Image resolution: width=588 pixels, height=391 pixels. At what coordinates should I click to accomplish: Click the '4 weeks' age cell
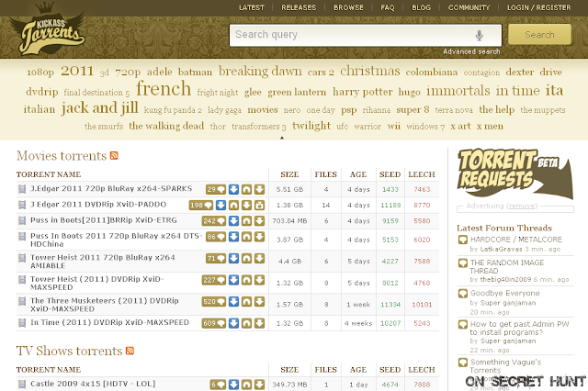tap(358, 323)
